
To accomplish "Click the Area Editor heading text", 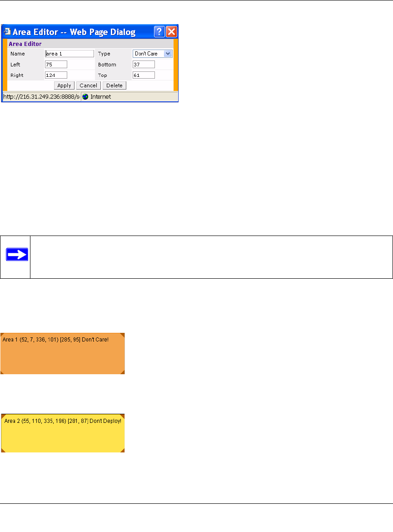I will pyautogui.click(x=25, y=44).
